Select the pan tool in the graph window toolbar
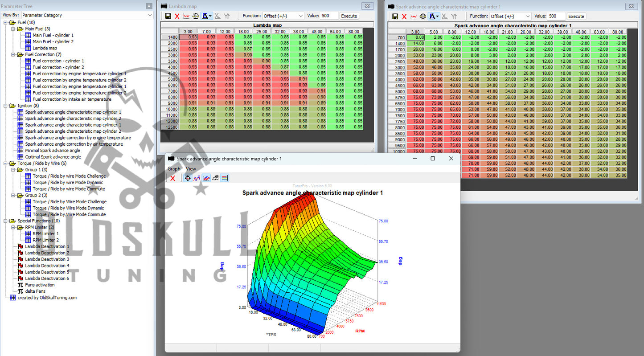This screenshot has height=356, width=644. [188, 178]
